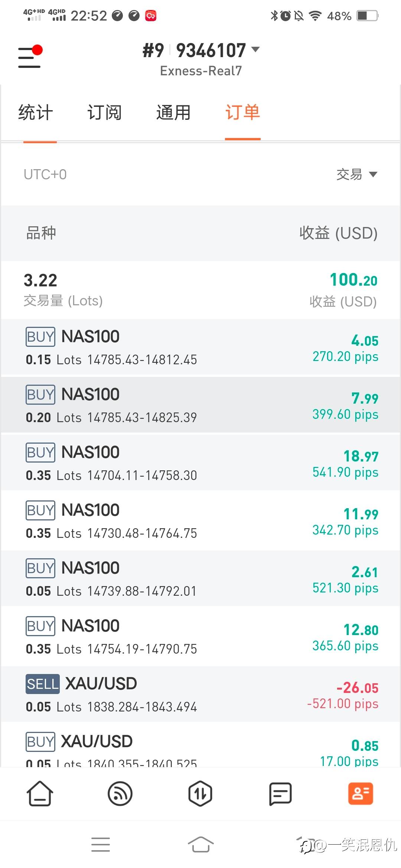This screenshot has height=868, width=401.
Task: Open the NAS100 buy order of 0.15 lots
Action: [x=200, y=347]
